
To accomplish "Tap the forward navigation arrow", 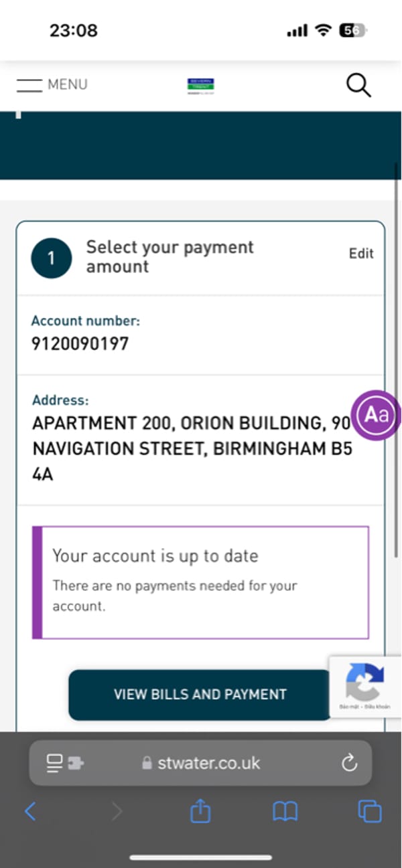I will click(x=117, y=812).
